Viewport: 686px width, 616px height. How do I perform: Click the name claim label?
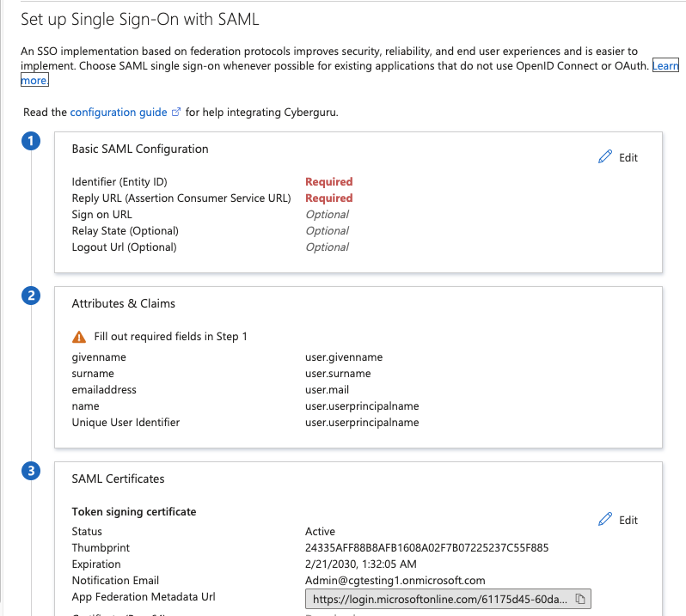[85, 406]
